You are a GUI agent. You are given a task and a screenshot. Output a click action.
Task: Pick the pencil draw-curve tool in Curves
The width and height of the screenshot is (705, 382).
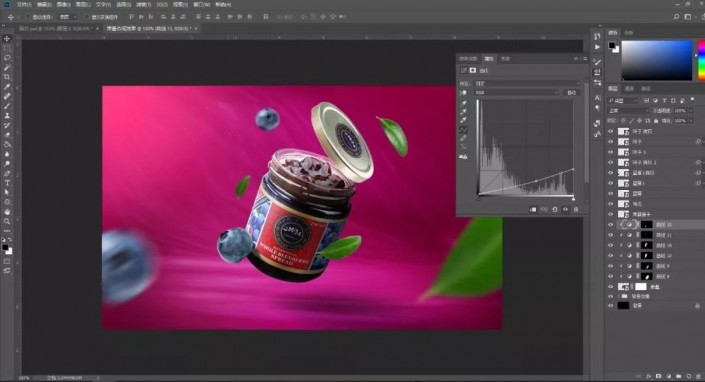pos(463,138)
